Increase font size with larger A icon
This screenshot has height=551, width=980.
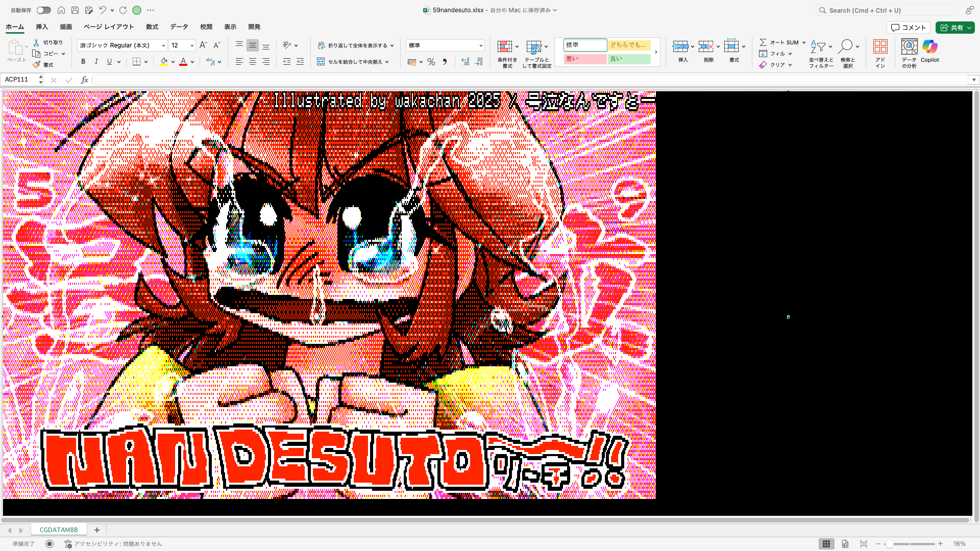click(x=203, y=45)
